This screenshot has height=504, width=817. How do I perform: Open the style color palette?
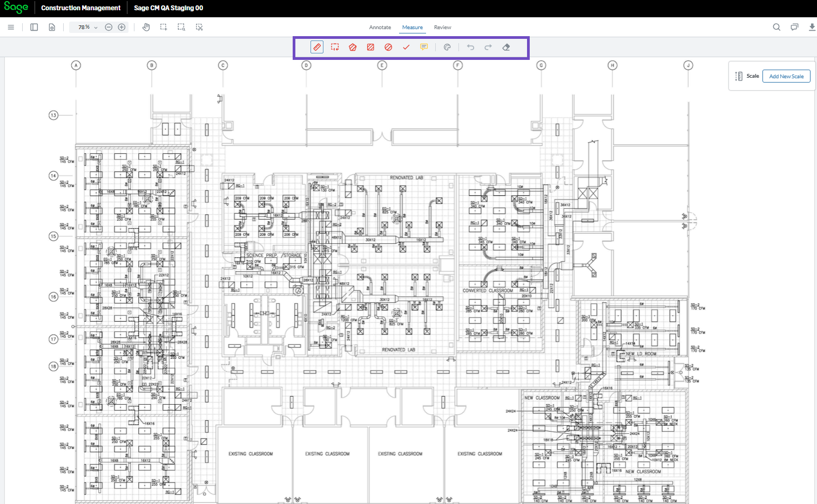point(447,47)
